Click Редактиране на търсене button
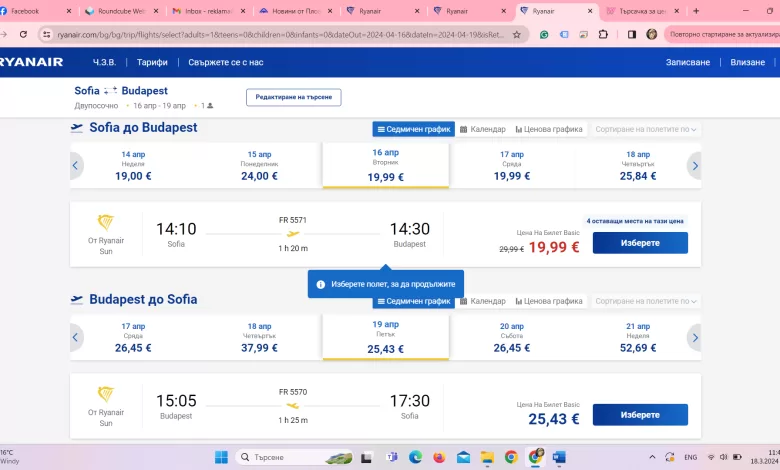This screenshot has width=780, height=470. (x=293, y=97)
